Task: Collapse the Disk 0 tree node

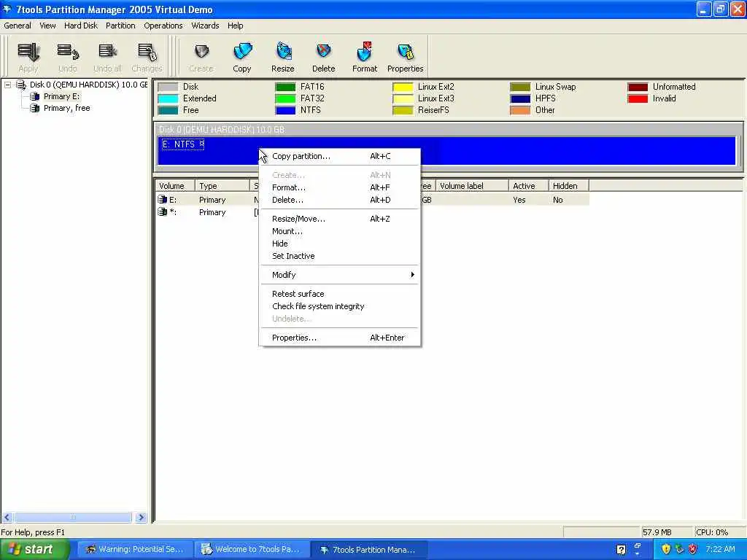Action: click(7, 85)
